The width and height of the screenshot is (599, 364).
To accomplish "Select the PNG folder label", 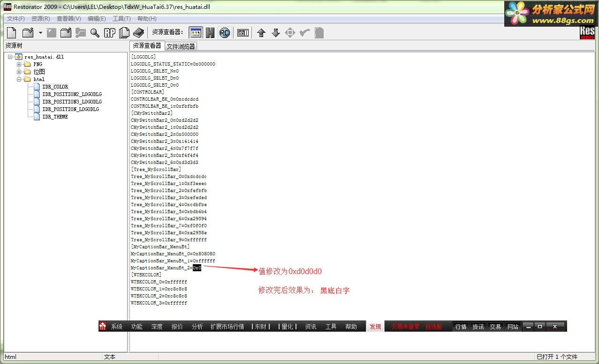I will tap(38, 64).
